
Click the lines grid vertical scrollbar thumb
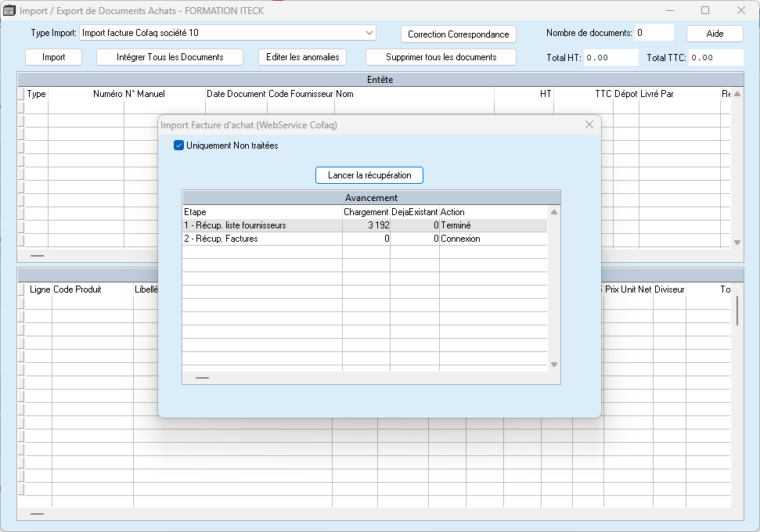point(737,310)
